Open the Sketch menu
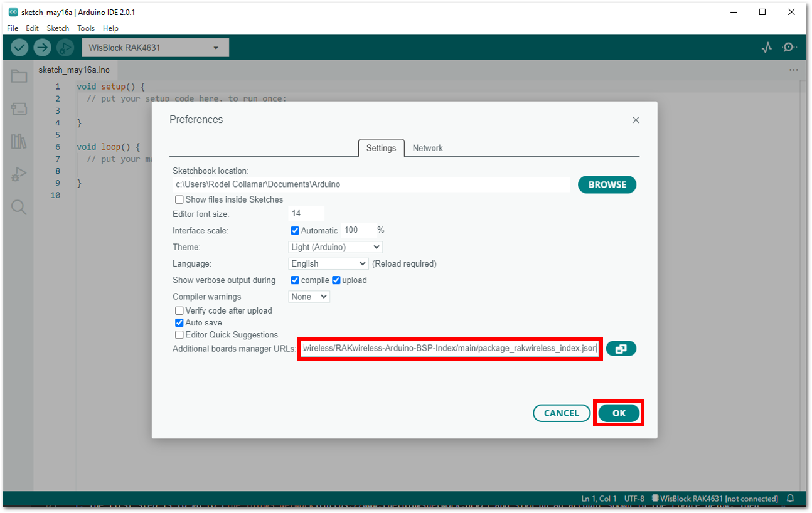 [58, 28]
